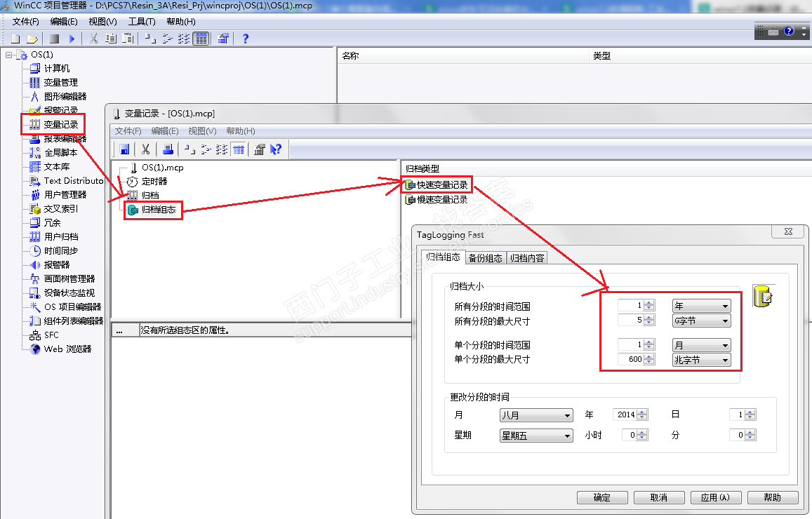
Task: Select 用户管理器 tree item
Action: [65, 194]
